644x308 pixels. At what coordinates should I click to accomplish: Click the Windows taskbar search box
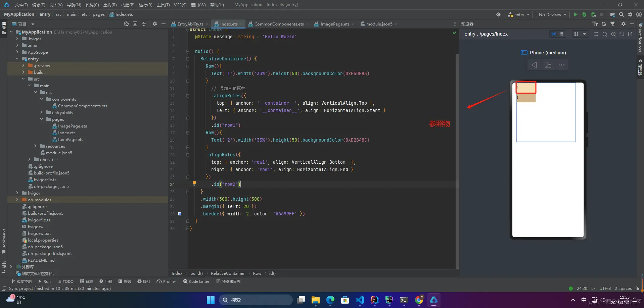click(256, 300)
